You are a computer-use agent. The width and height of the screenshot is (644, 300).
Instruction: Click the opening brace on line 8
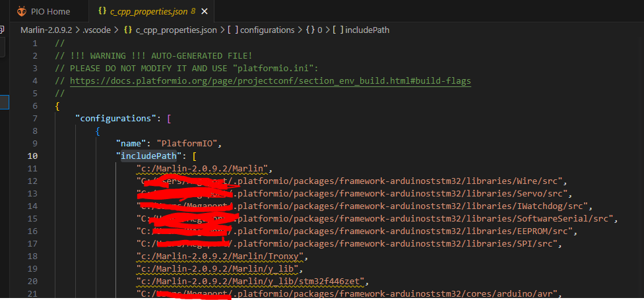[x=98, y=131]
